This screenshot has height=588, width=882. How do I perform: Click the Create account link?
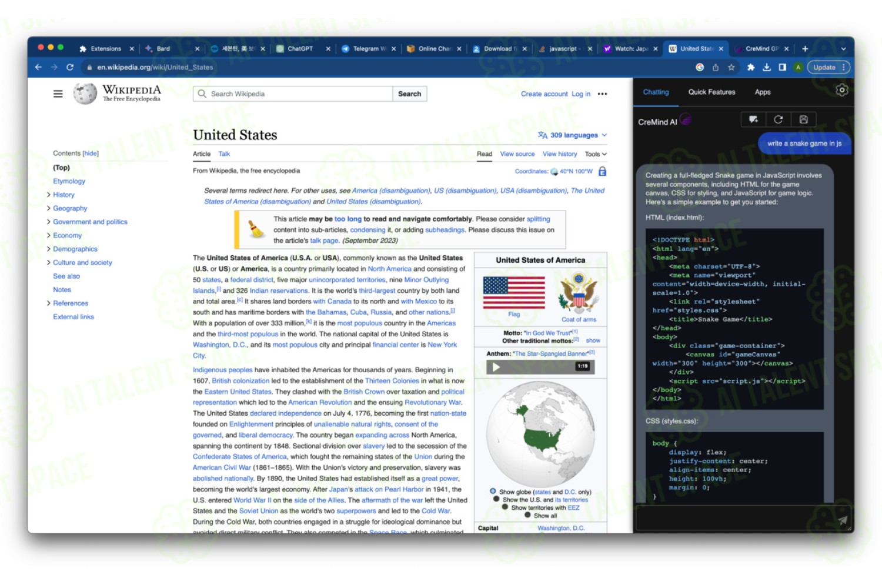pos(544,94)
